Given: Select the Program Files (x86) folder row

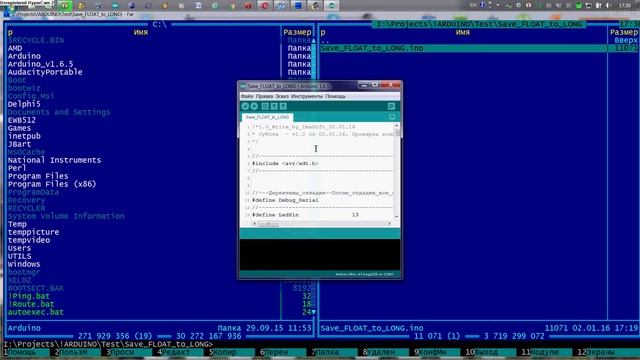Looking at the screenshot, I should coord(52,184).
